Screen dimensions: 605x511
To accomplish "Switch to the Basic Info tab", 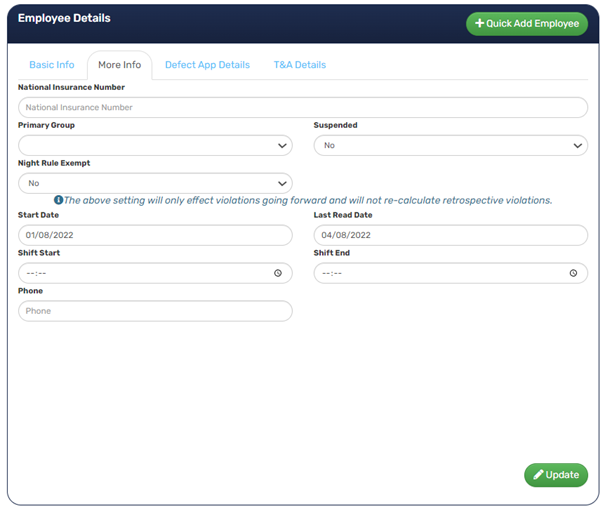I will pyautogui.click(x=51, y=65).
